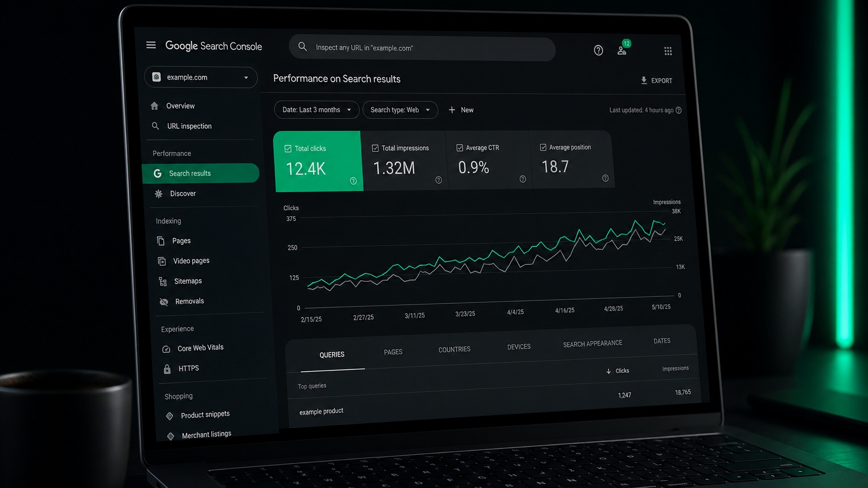Open Discover in the sidebar

point(183,194)
